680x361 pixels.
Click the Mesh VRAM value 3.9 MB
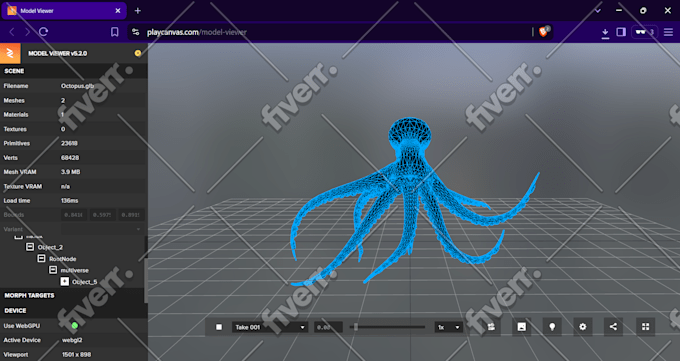point(70,172)
